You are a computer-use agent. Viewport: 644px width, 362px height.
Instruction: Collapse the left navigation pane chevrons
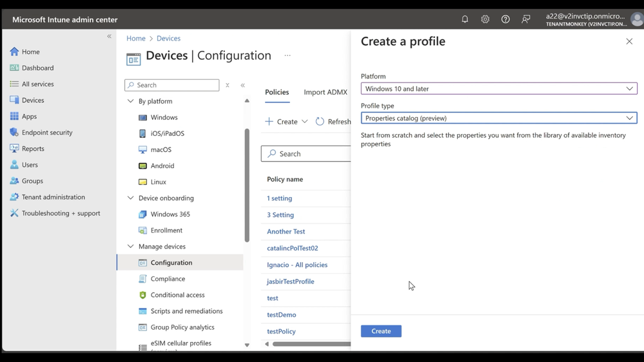tap(109, 36)
